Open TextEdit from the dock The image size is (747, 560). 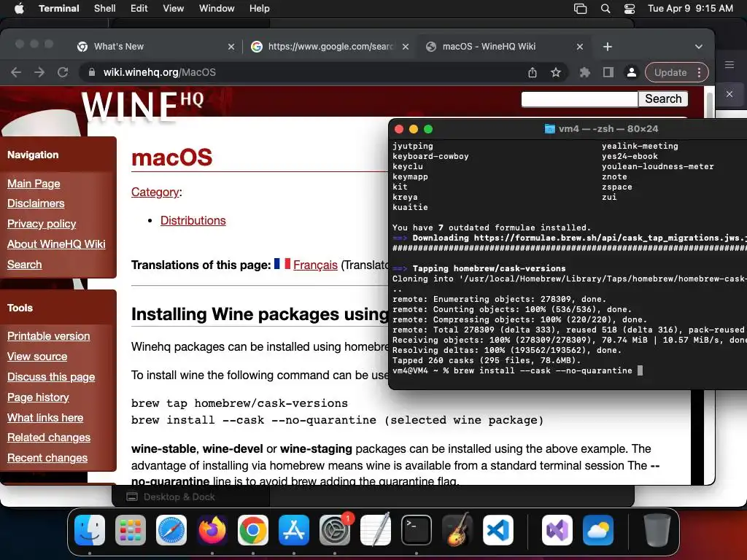click(x=376, y=530)
